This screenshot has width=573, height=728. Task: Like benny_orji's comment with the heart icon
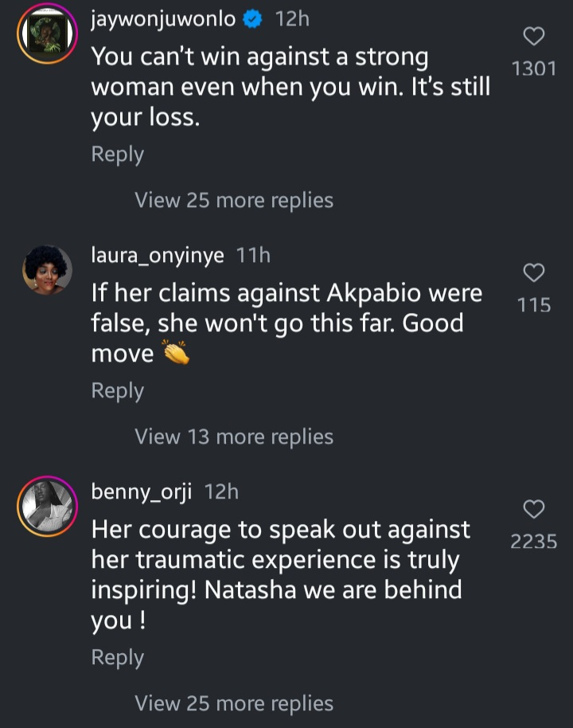pos(534,509)
